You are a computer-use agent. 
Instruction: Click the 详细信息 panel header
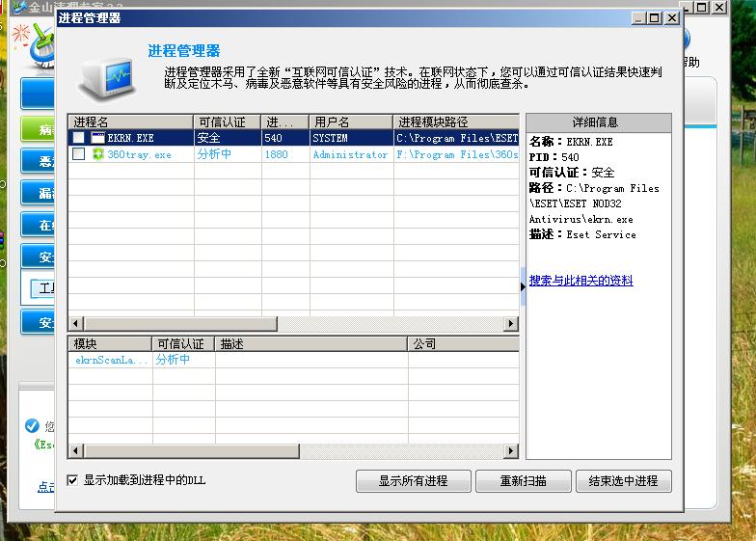tap(598, 122)
